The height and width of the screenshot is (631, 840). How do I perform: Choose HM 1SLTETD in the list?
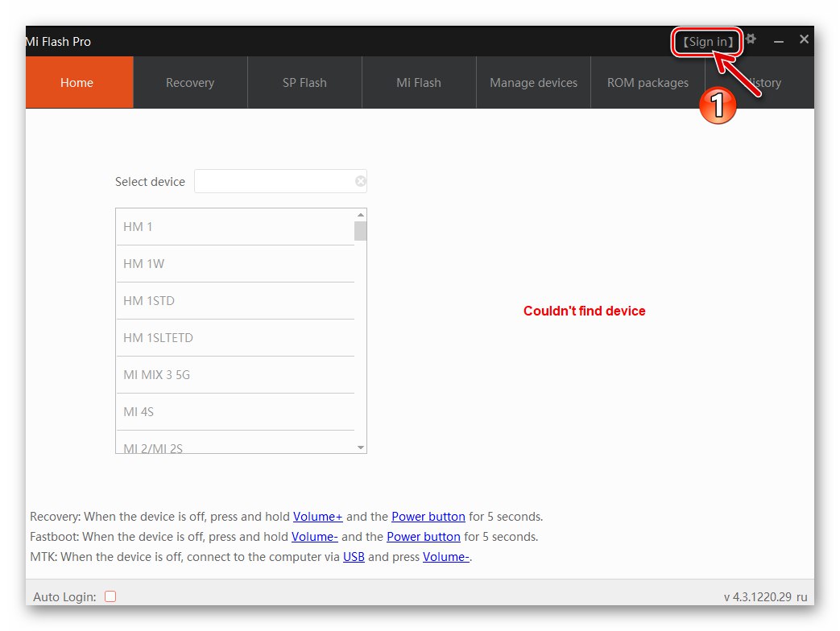click(235, 338)
